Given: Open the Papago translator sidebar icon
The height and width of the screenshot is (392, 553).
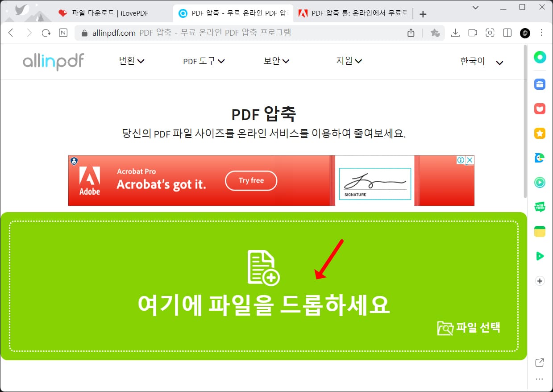Looking at the screenshot, I should pyautogui.click(x=540, y=158).
